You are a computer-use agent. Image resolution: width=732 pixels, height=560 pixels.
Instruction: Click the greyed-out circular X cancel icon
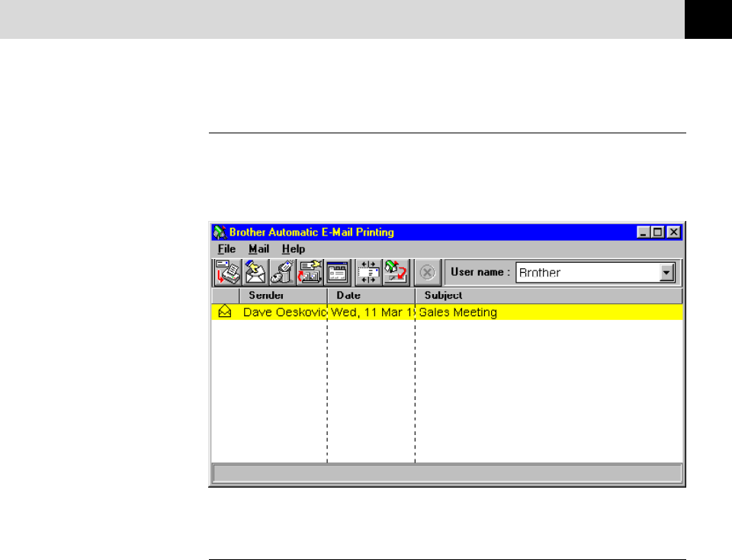click(427, 273)
